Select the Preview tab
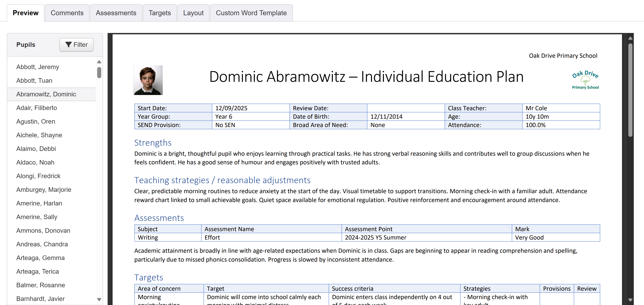Image resolution: width=644 pixels, height=305 pixels. [25, 13]
